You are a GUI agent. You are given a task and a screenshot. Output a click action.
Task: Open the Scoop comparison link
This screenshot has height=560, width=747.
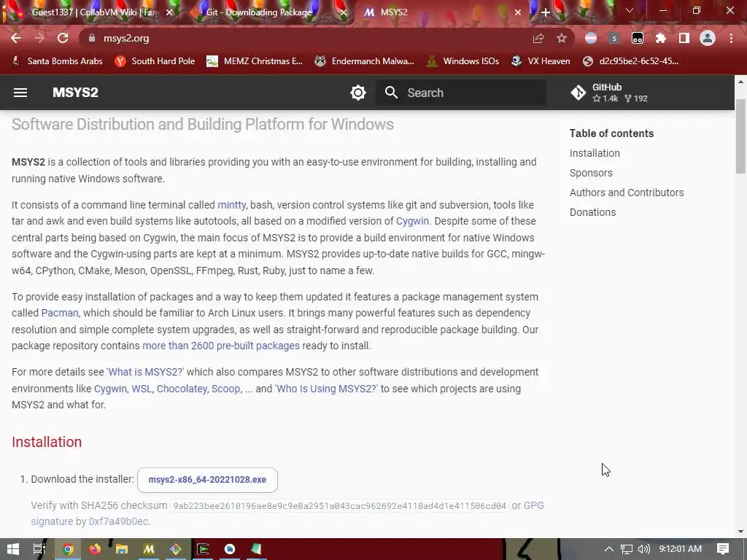(225, 389)
